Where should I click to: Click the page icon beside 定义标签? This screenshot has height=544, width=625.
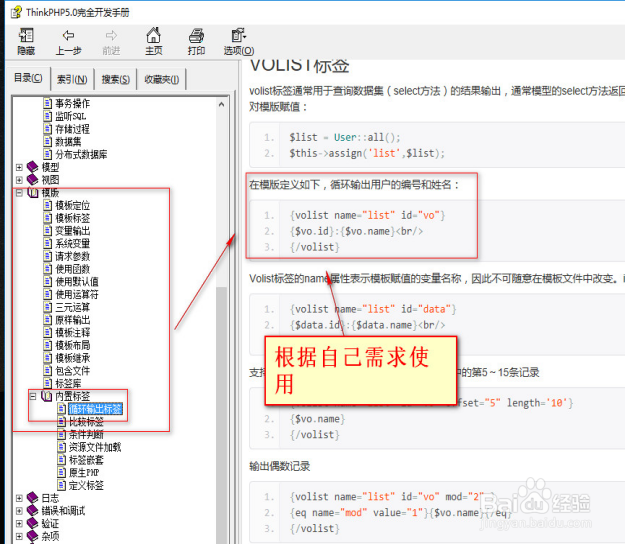61,485
